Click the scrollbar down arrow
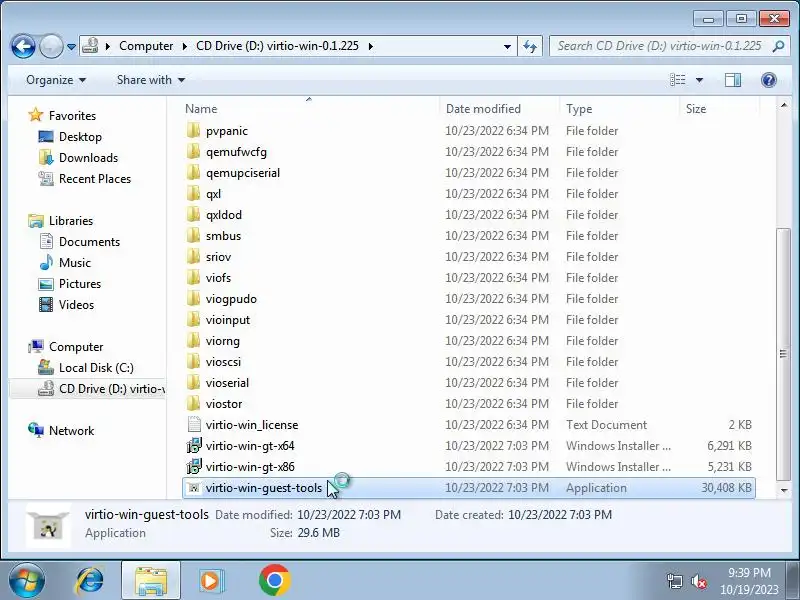The image size is (800, 600). [x=784, y=490]
